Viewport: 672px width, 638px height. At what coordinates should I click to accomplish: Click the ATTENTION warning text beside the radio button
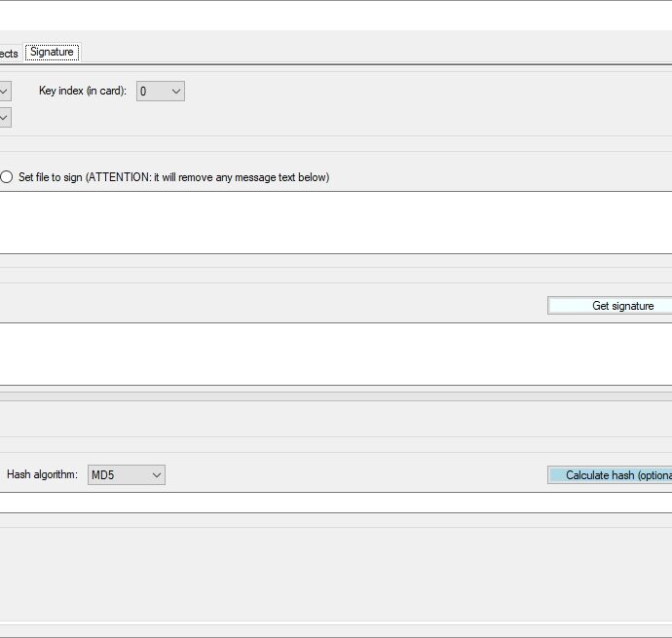207,177
